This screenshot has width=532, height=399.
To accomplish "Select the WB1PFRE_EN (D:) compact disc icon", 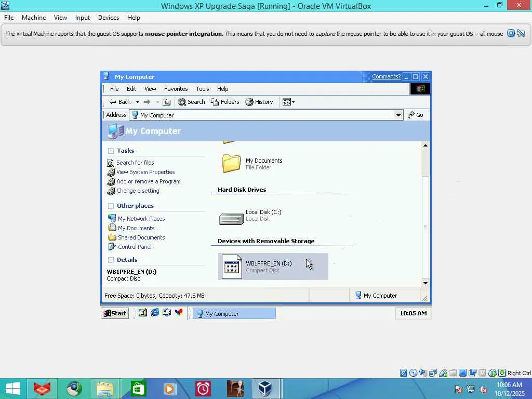I will point(232,267).
